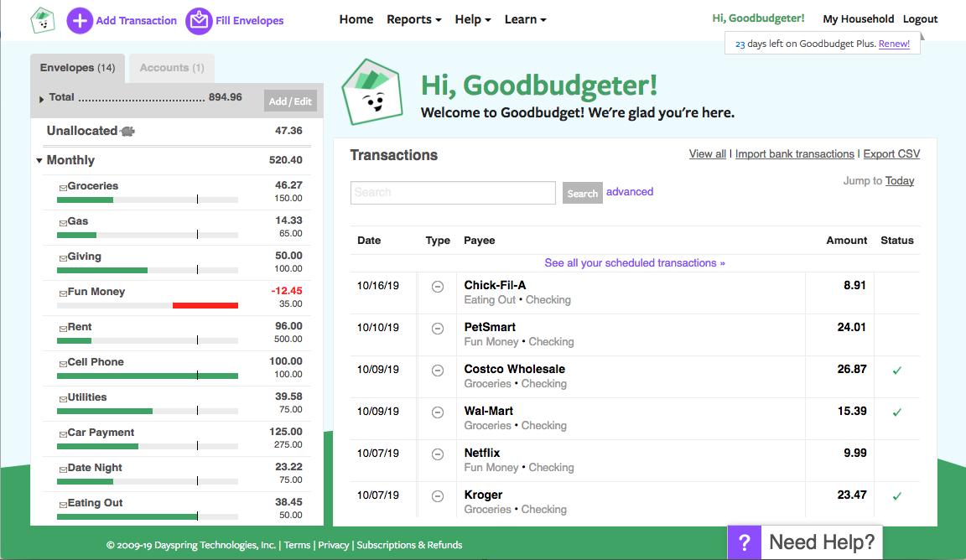Click the Cell Phone full progress bar

click(x=148, y=376)
